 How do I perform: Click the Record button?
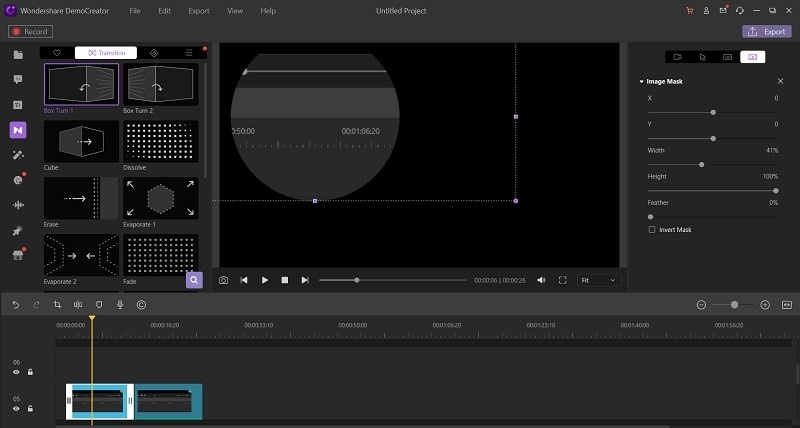[x=30, y=32]
